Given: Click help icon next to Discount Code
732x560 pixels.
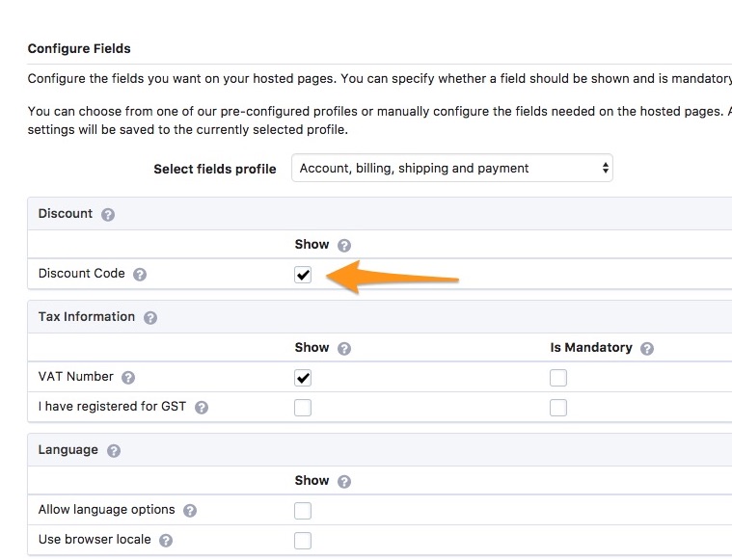Looking at the screenshot, I should click(x=140, y=275).
